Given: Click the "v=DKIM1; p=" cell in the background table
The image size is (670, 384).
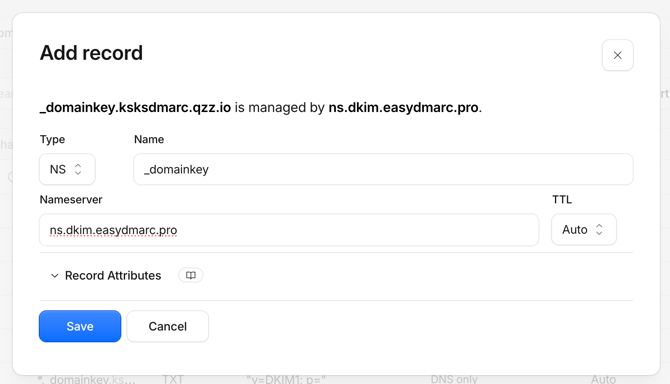Looking at the screenshot, I should coord(286,379).
